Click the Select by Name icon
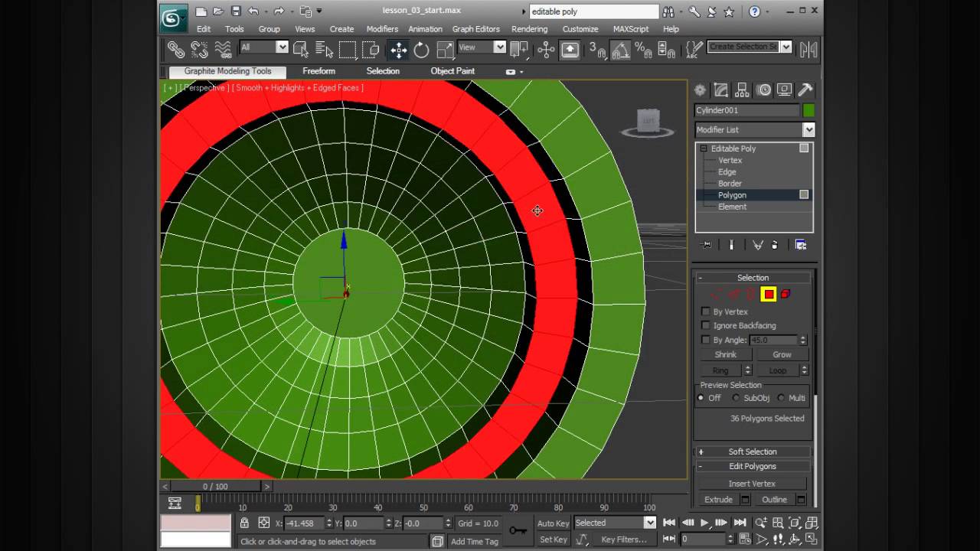980x551 pixels. (325, 50)
